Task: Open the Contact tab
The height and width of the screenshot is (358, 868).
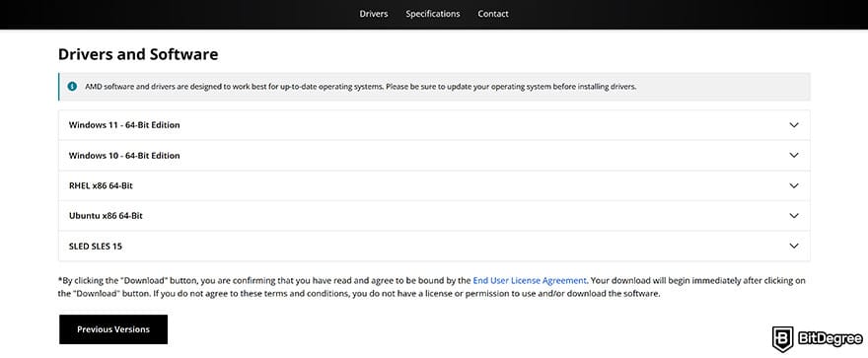Action: pos(493,14)
